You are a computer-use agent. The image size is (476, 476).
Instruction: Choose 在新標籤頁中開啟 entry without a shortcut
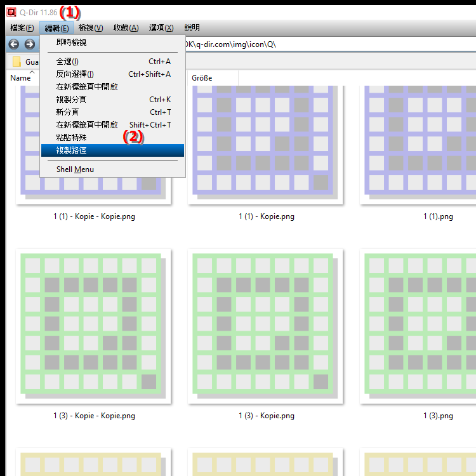point(112,87)
